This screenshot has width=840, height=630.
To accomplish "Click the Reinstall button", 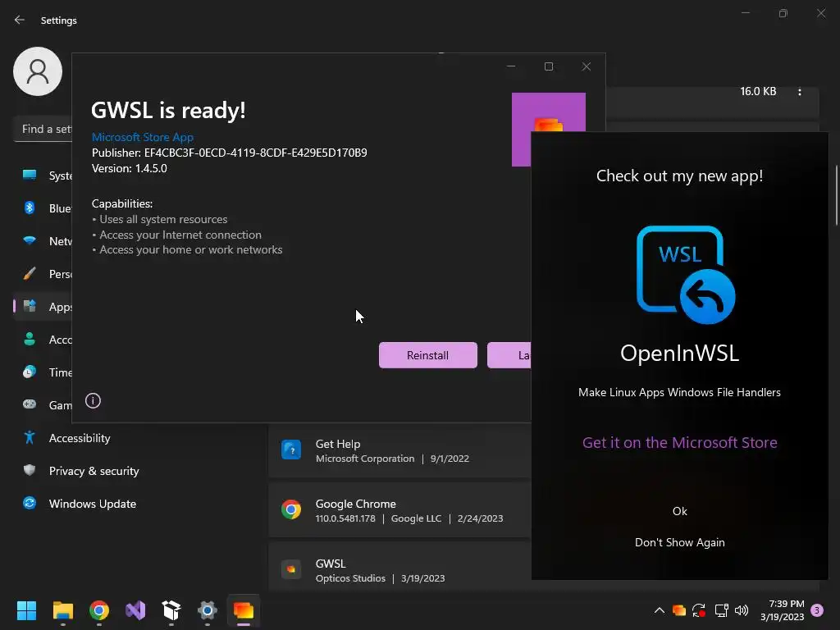I will click(427, 355).
